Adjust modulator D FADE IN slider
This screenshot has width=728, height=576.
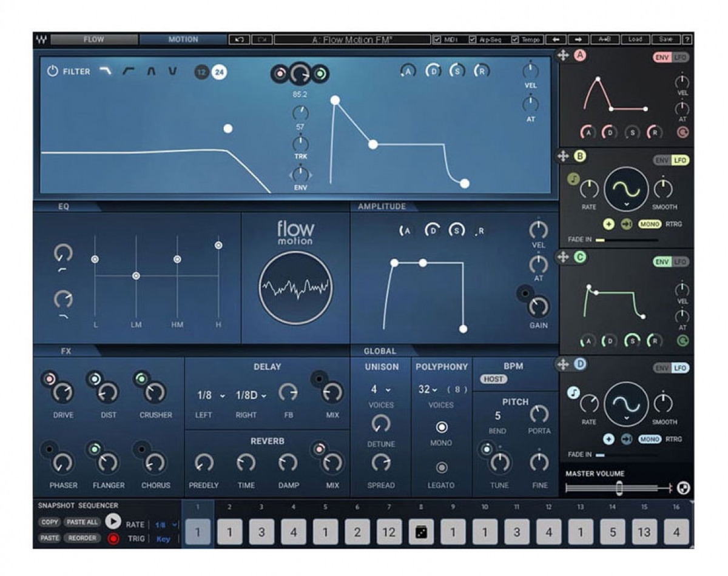(627, 455)
